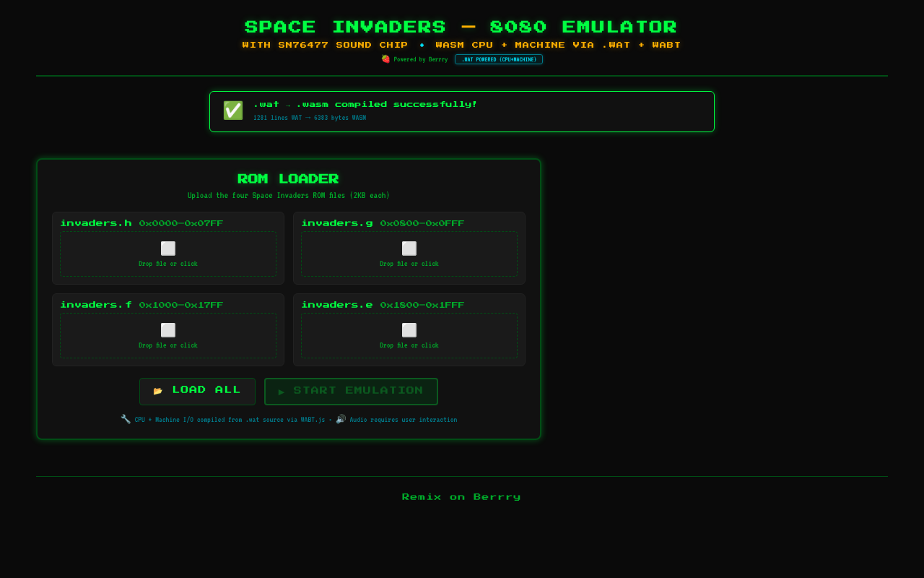Viewport: 924px width, 578px height.
Task: Click the Powered by Berrry text
Action: pyautogui.click(x=420, y=59)
